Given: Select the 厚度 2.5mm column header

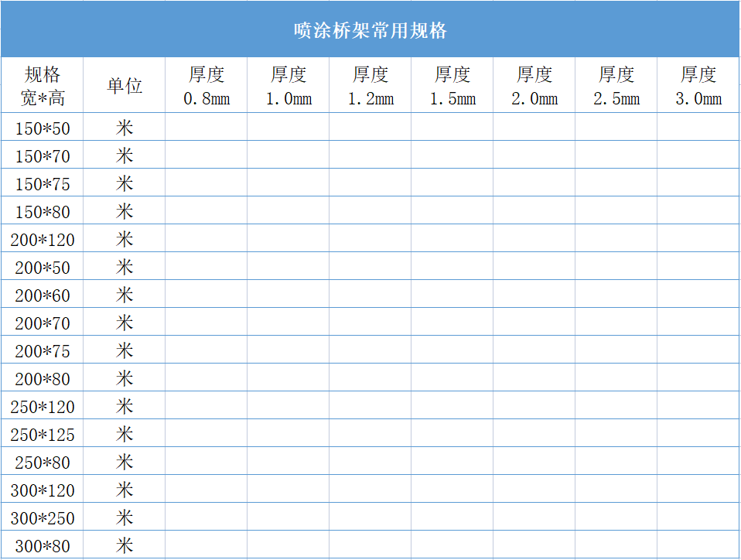Looking at the screenshot, I should click(x=617, y=84).
